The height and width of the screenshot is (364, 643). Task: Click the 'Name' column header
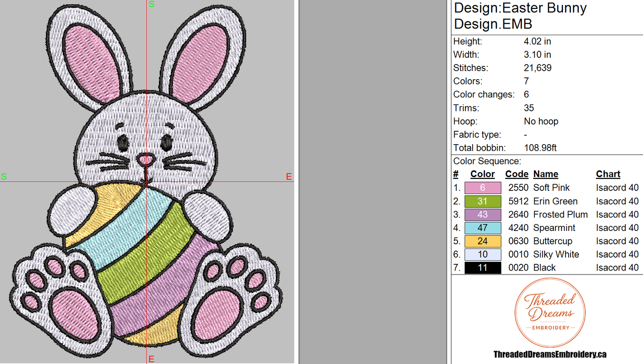pos(546,174)
